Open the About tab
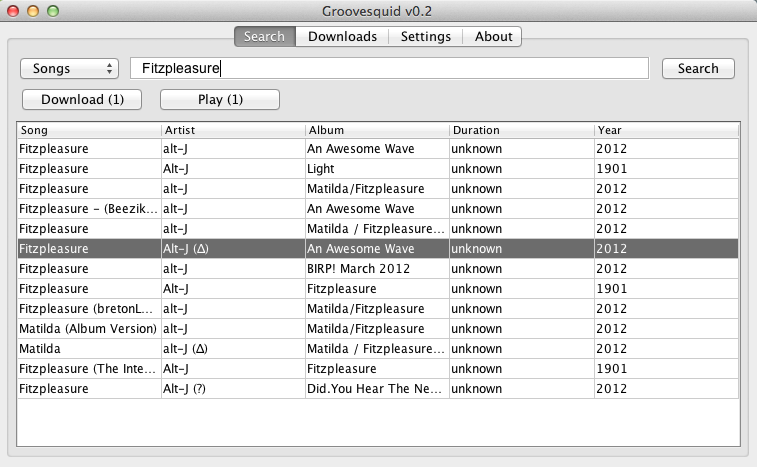The width and height of the screenshot is (757, 467). point(493,37)
